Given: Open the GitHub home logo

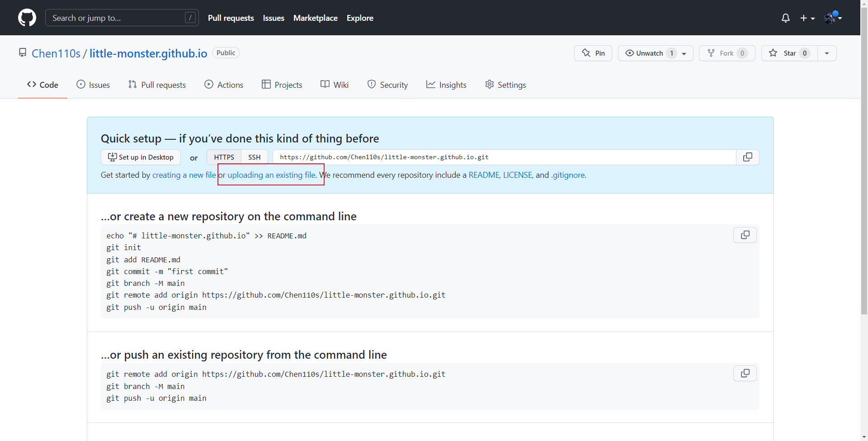Looking at the screenshot, I should pyautogui.click(x=27, y=18).
